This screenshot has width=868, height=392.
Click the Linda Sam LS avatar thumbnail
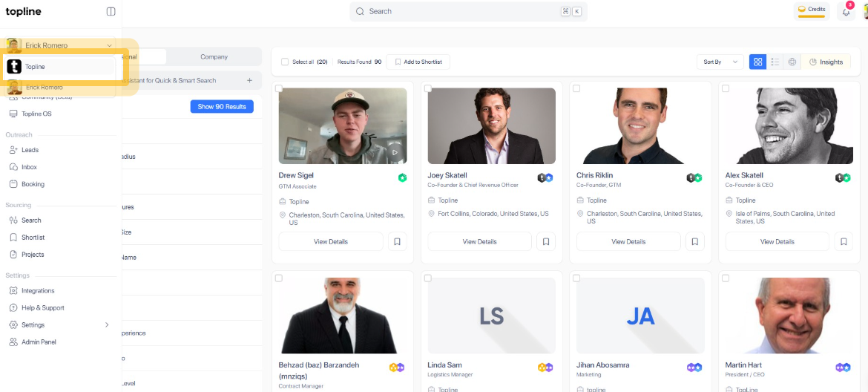click(x=492, y=316)
